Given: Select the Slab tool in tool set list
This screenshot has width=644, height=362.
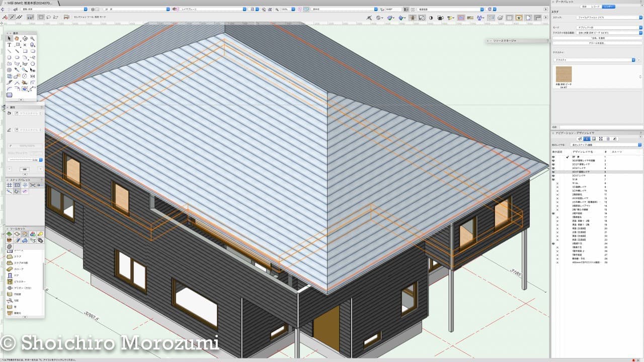Looking at the screenshot, I should click(18, 256).
